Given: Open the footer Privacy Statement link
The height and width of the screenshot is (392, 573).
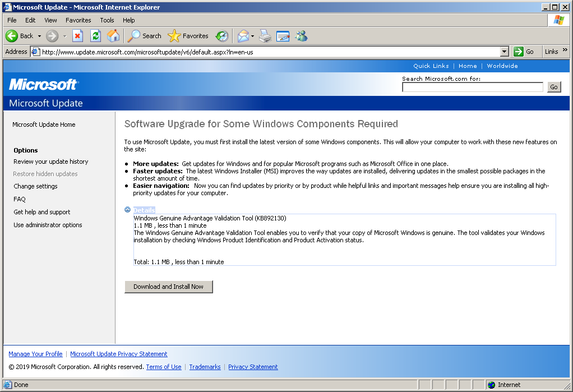Looking at the screenshot, I should (x=253, y=367).
